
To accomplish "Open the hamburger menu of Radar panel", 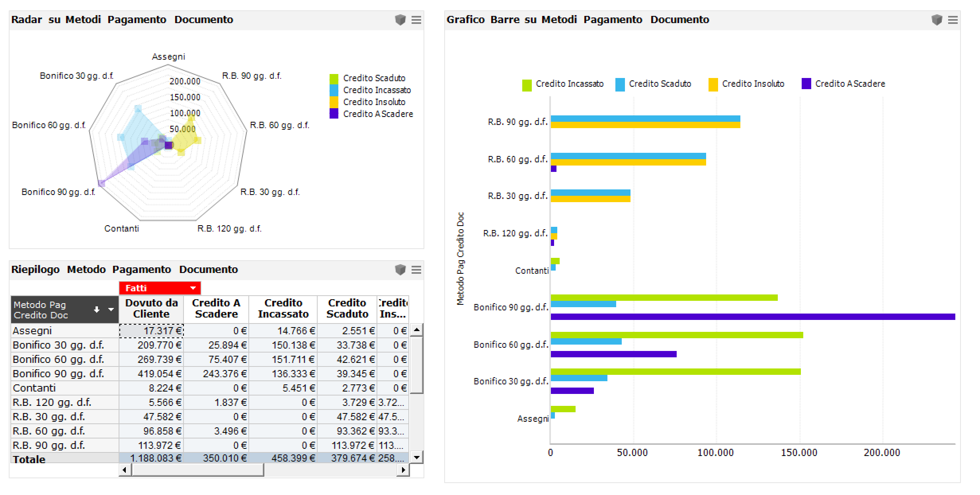I will click(x=416, y=20).
